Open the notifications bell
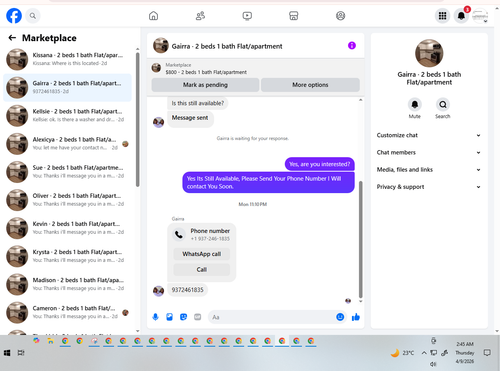 click(461, 16)
